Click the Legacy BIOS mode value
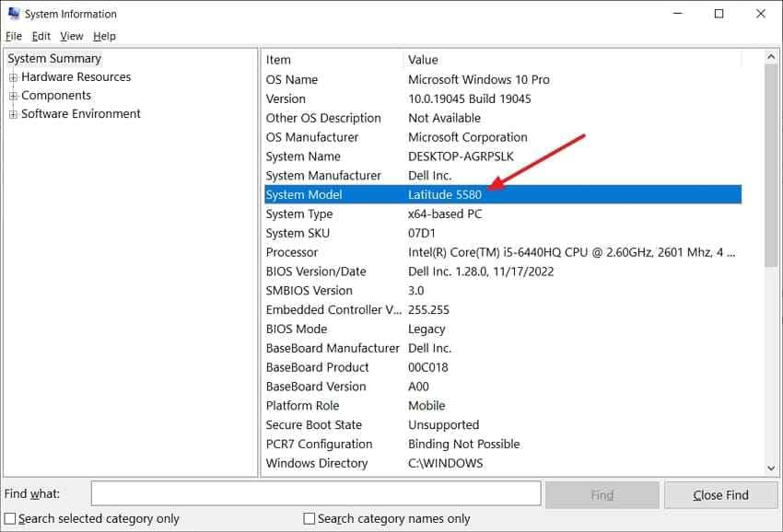783x532 pixels. (x=427, y=330)
